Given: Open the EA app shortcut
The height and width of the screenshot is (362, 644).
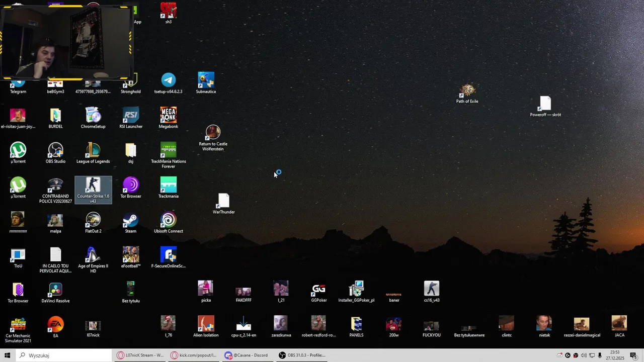Looking at the screenshot, I should (x=55, y=327).
